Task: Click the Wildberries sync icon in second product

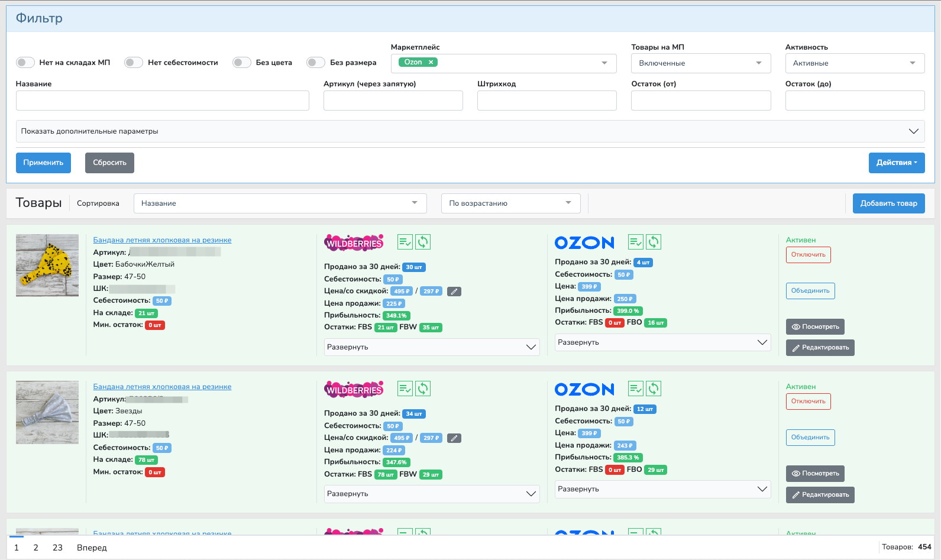Action: click(423, 389)
